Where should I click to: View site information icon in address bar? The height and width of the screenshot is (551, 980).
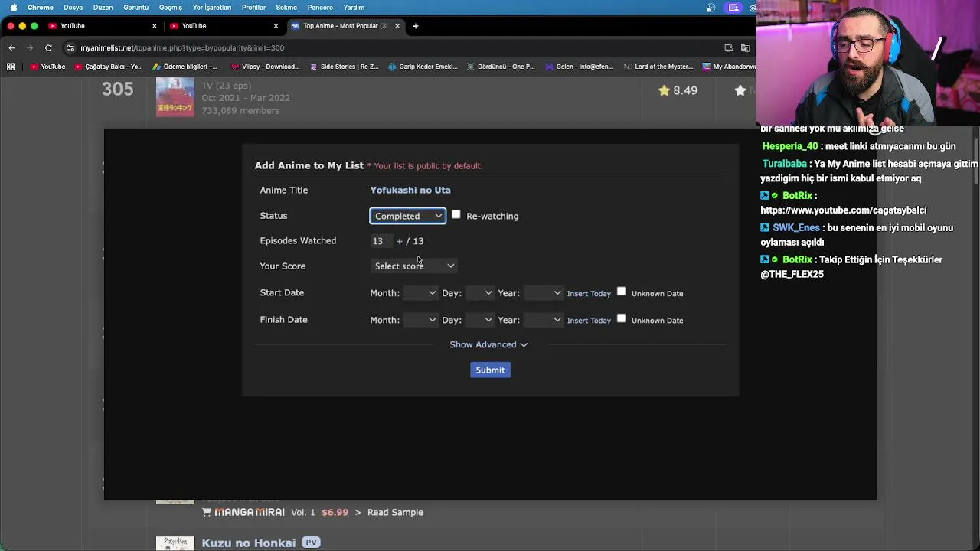[70, 47]
